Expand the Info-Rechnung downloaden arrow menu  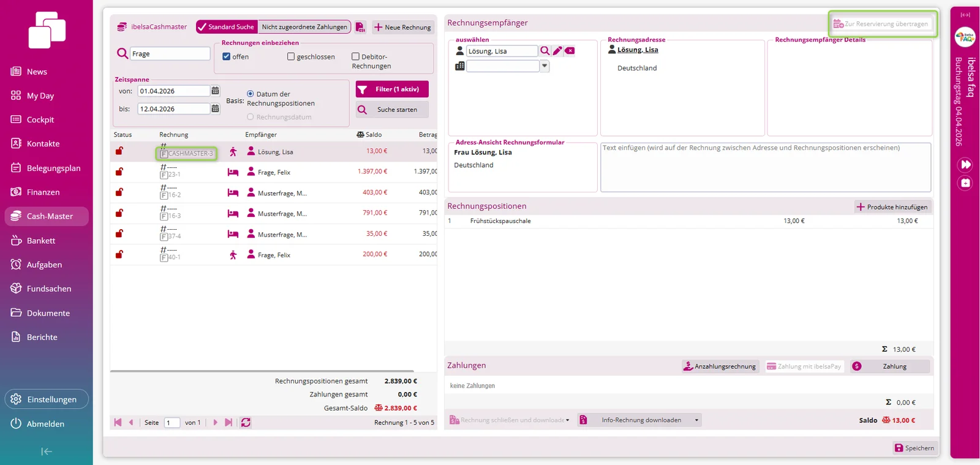pyautogui.click(x=696, y=420)
